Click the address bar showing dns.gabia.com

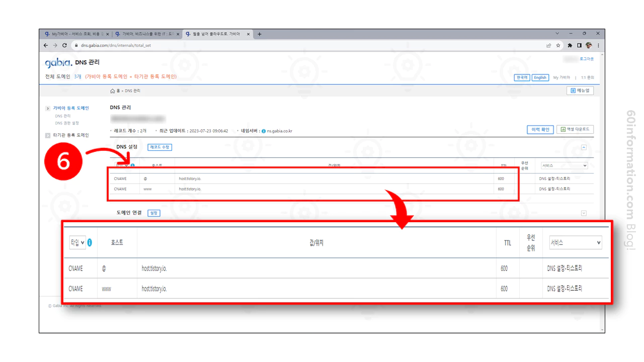click(307, 45)
